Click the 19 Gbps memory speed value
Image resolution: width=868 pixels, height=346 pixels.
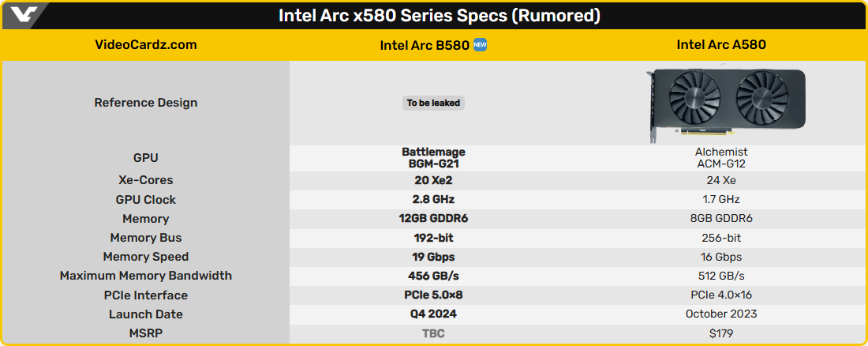coord(433,257)
